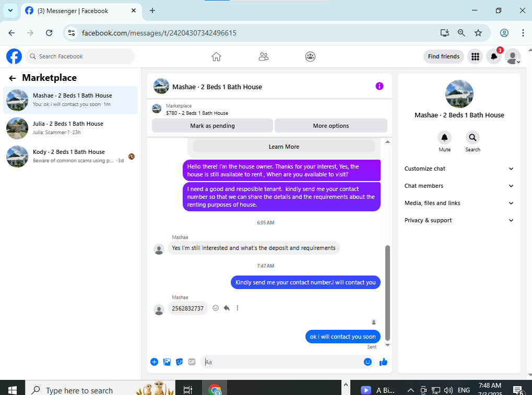Screen dimensions: 532x395
Task: Click Mark as pending button
Action: click(x=212, y=126)
